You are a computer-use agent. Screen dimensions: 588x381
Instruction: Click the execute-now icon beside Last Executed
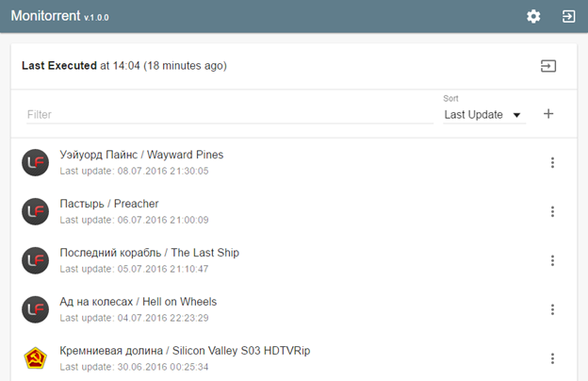pos(547,66)
